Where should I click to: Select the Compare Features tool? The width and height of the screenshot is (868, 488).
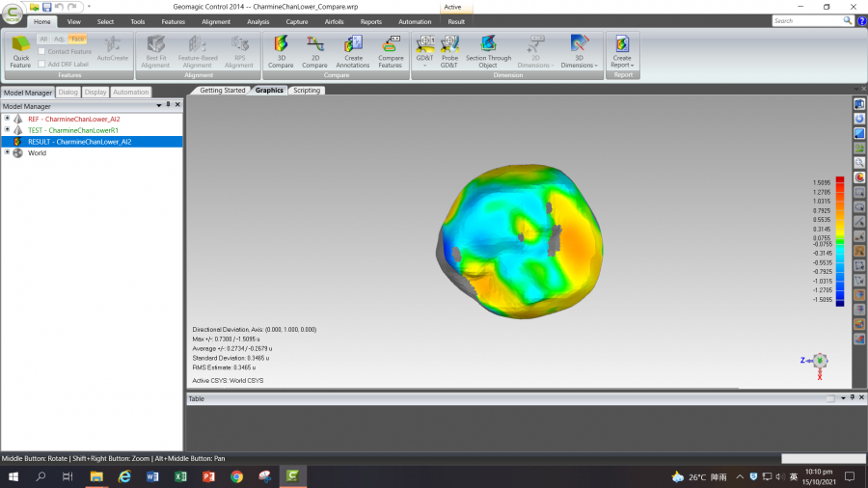(391, 50)
